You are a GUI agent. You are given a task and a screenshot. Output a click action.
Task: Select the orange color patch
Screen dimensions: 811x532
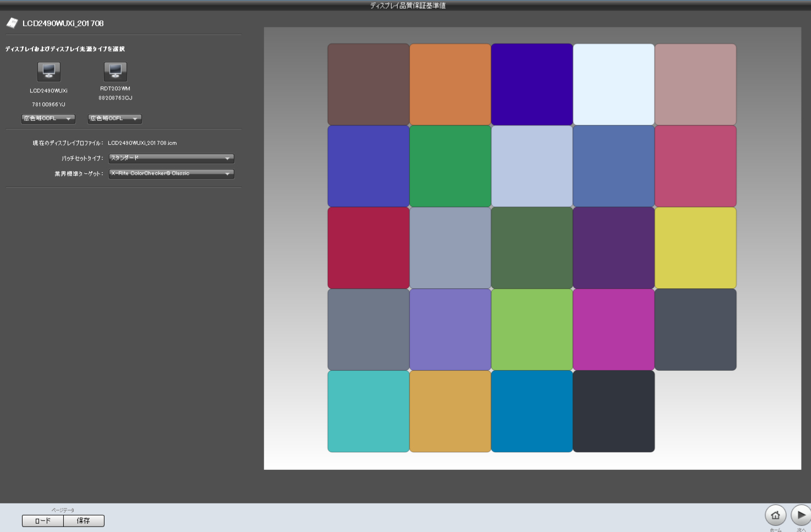450,84
